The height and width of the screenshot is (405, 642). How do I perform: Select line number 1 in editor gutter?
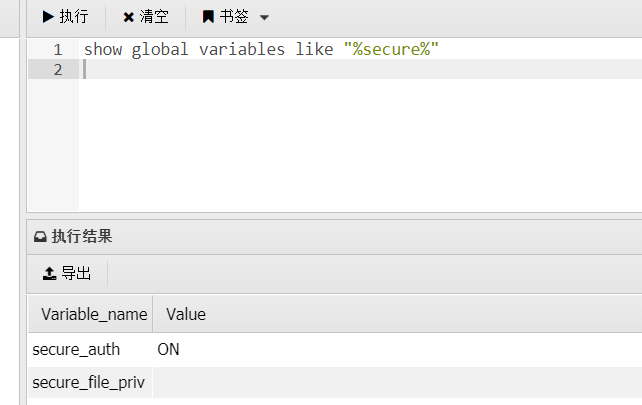pos(58,49)
